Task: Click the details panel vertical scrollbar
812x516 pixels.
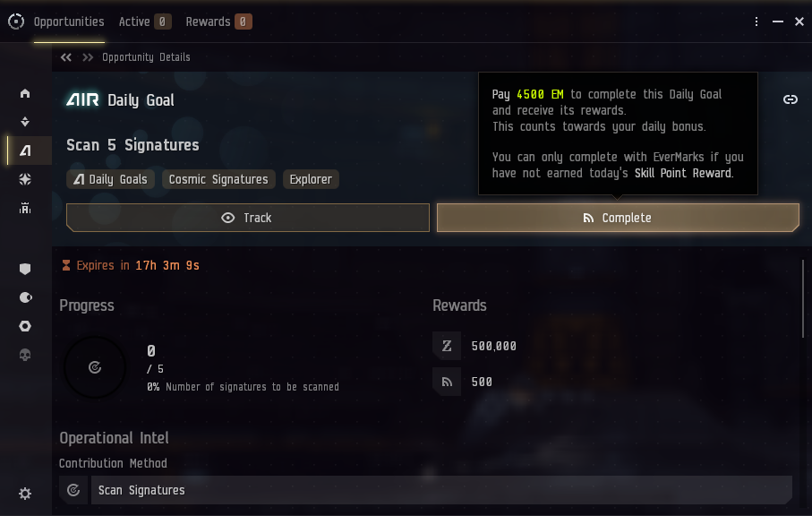Action: (803, 299)
